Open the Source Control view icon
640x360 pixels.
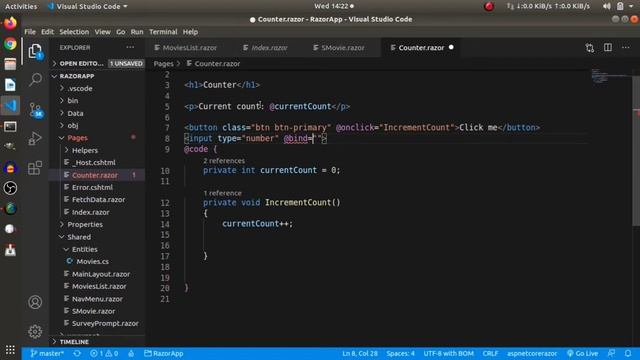(x=36, y=110)
